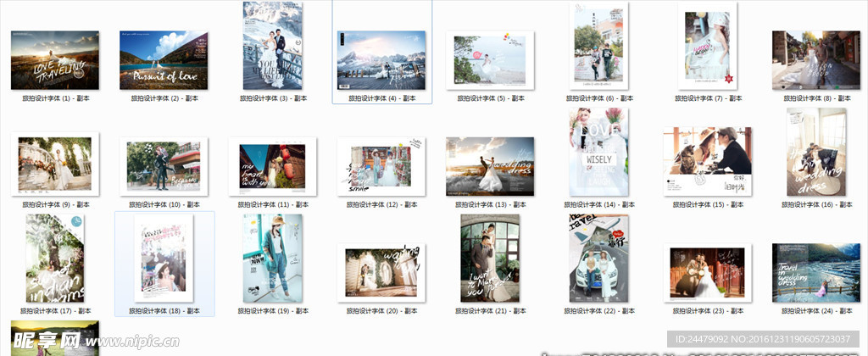Viewport: 868px width, 356px height.
Task: Click file name 旅拍设计字体 (15) - 副本
Action: pyautogui.click(x=709, y=205)
